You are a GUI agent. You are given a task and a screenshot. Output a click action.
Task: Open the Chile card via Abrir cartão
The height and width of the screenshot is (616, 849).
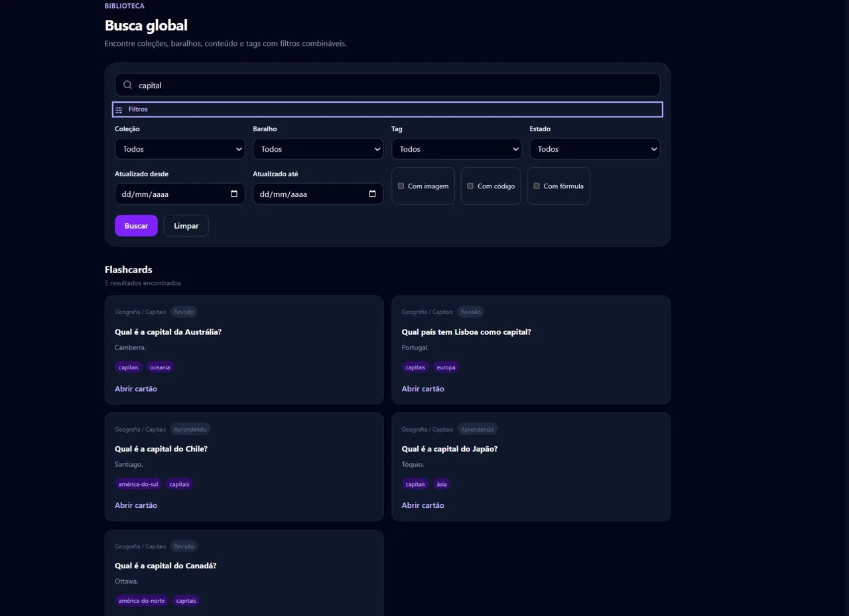(136, 505)
